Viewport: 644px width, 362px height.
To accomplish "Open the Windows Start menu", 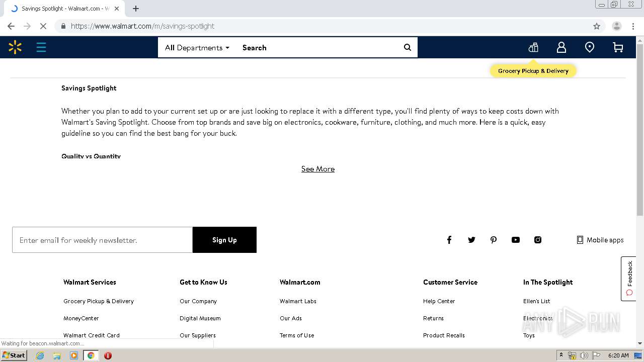I will coord(14,355).
